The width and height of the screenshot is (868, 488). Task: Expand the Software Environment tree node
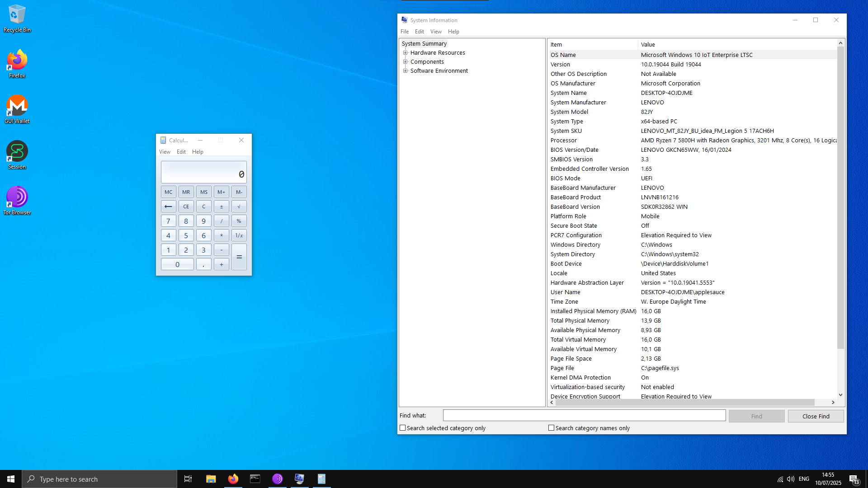[x=406, y=71]
